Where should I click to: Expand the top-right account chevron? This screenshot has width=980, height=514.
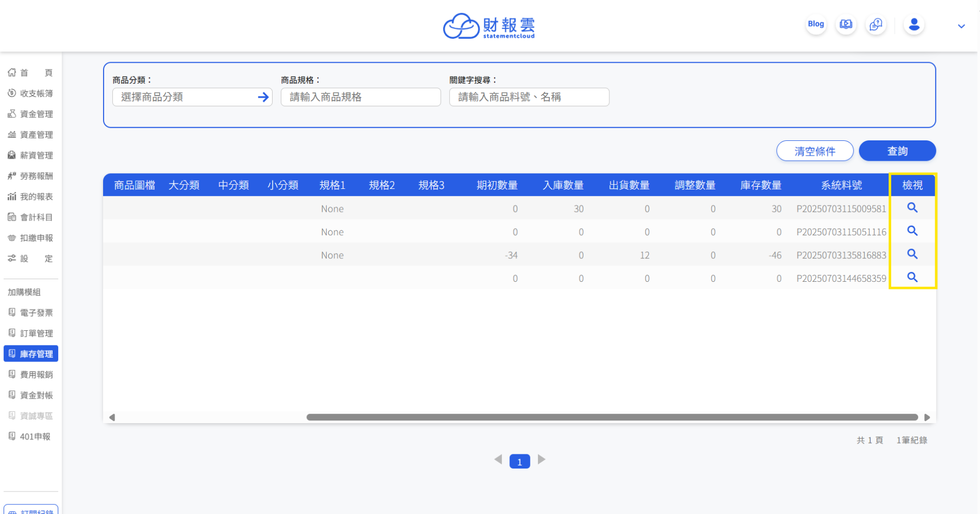point(961,26)
